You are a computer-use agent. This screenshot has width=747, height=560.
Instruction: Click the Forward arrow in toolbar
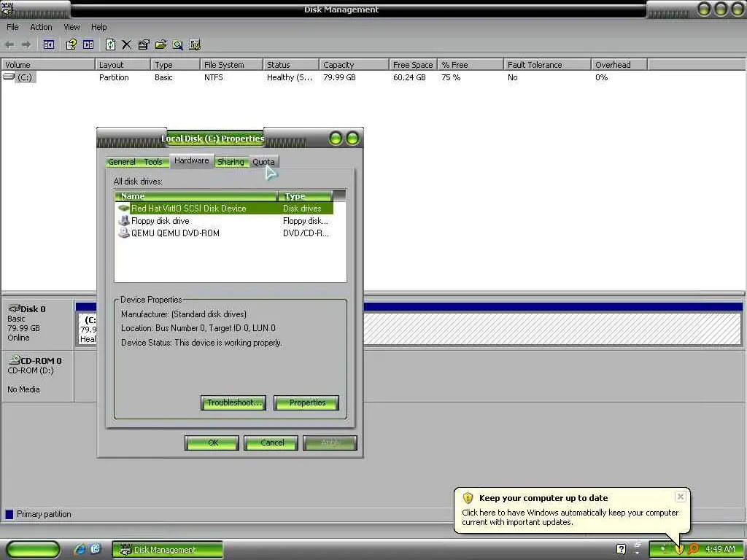pos(26,44)
